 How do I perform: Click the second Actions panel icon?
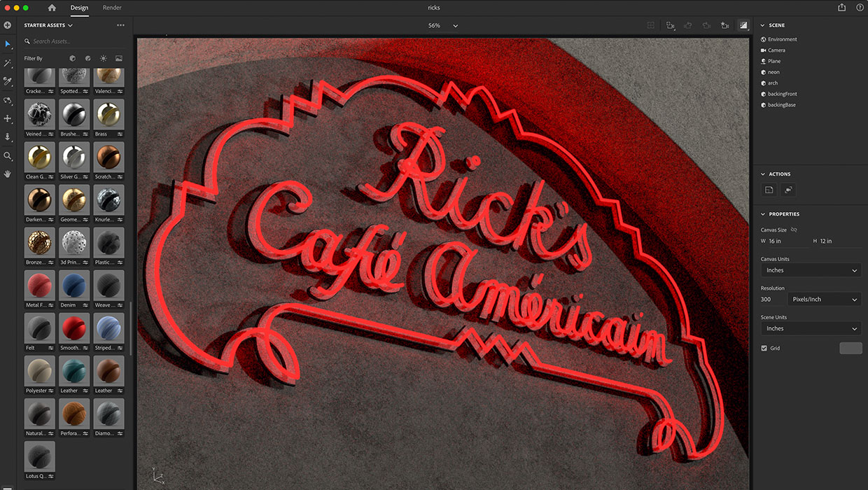[788, 190]
